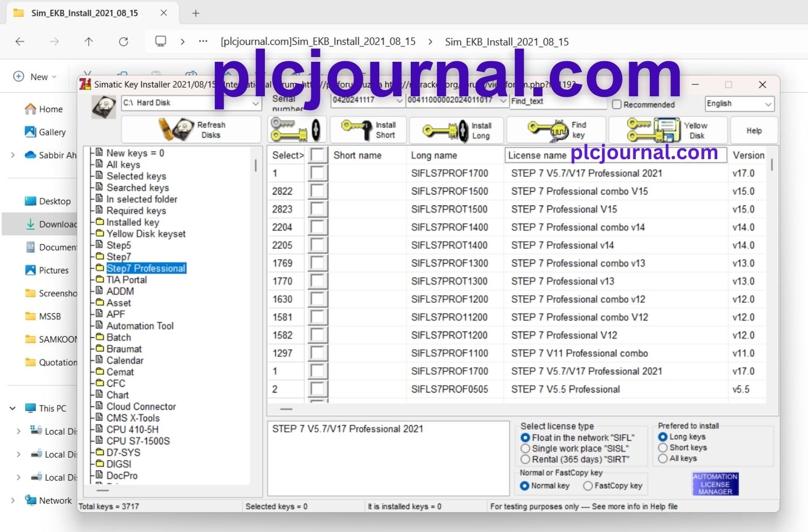Screen dimensions: 808x532
Task: Sort by Version column header
Action: 748,155
